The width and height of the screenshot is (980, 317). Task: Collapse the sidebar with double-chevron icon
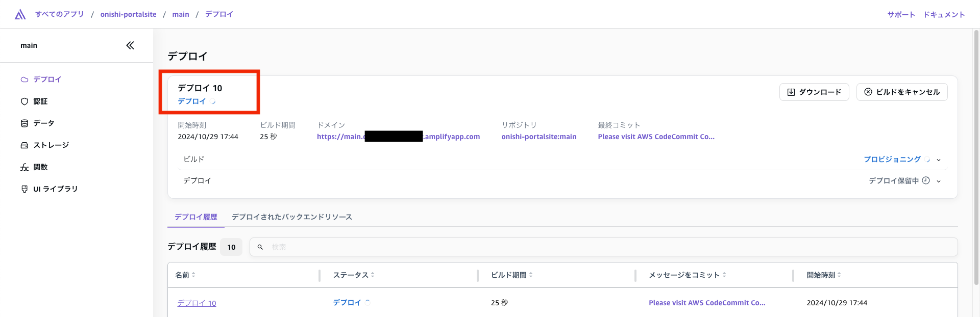(x=130, y=45)
